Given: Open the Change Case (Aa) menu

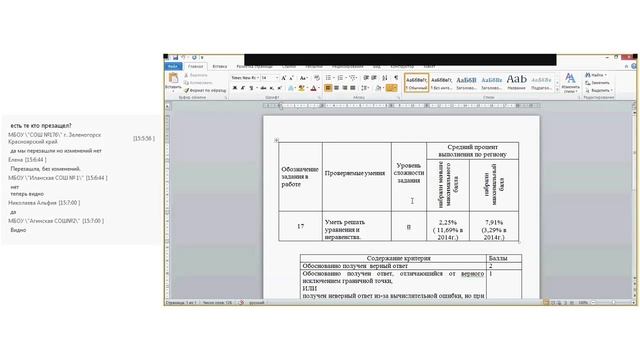Looking at the screenshot, I should (x=303, y=78).
